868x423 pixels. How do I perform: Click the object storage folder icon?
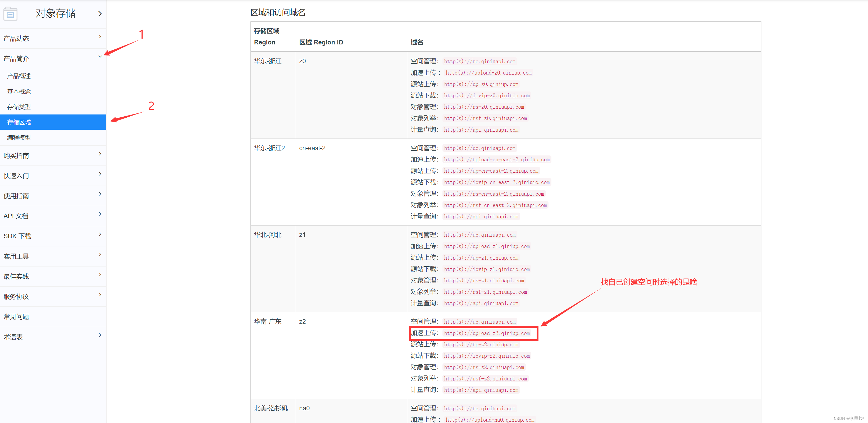click(x=10, y=14)
